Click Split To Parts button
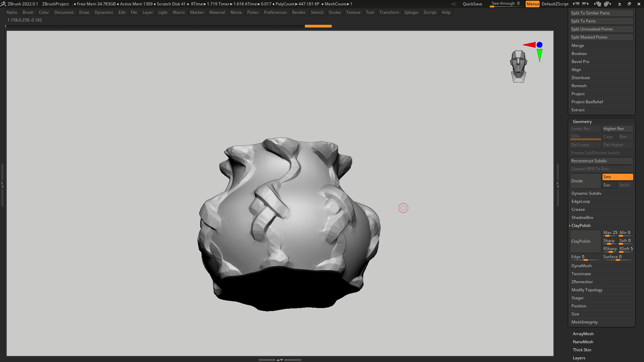 (x=601, y=21)
